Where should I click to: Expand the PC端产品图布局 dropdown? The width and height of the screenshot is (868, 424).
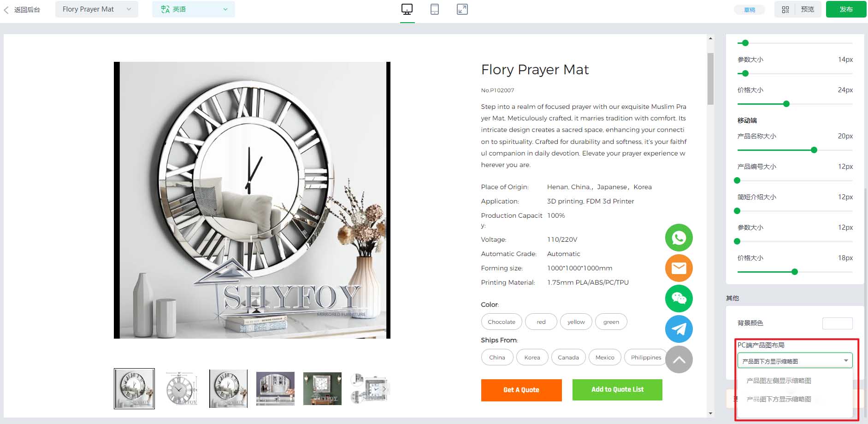(x=795, y=361)
